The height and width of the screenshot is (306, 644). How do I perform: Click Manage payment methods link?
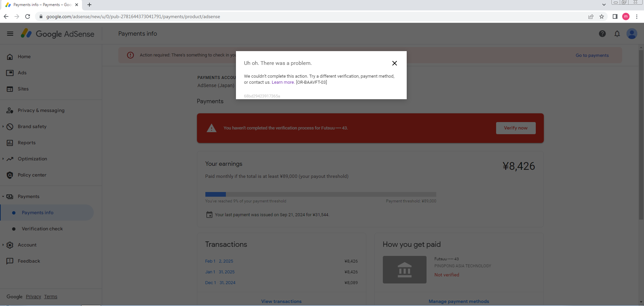pyautogui.click(x=459, y=302)
